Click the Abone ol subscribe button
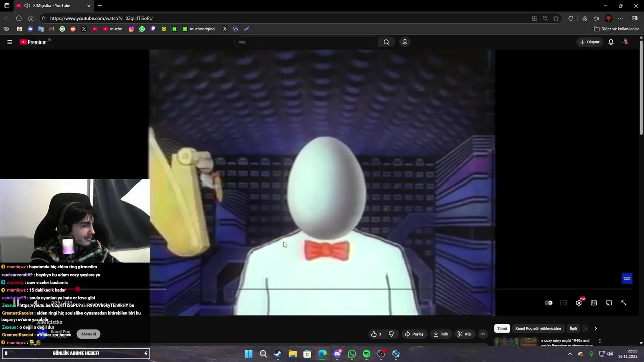The width and height of the screenshot is (644, 362). [x=88, y=334]
